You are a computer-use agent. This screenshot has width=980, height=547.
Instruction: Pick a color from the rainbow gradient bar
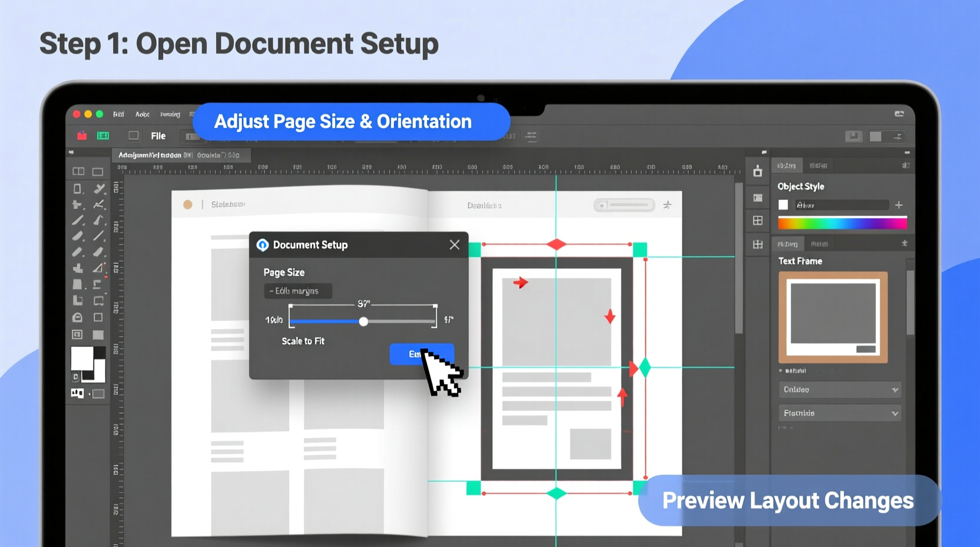(x=842, y=223)
